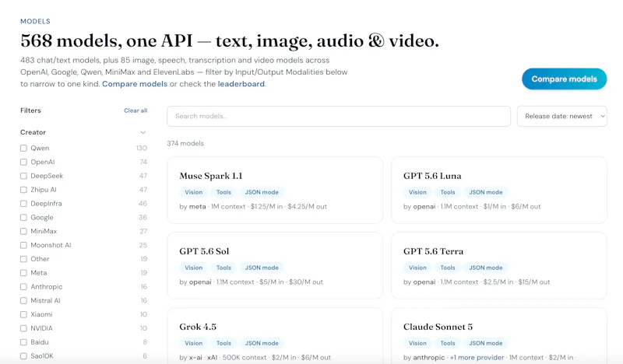Click Vision tag on Claude Sonnet 5
Viewport: 623px width, 364px height.
coord(417,343)
